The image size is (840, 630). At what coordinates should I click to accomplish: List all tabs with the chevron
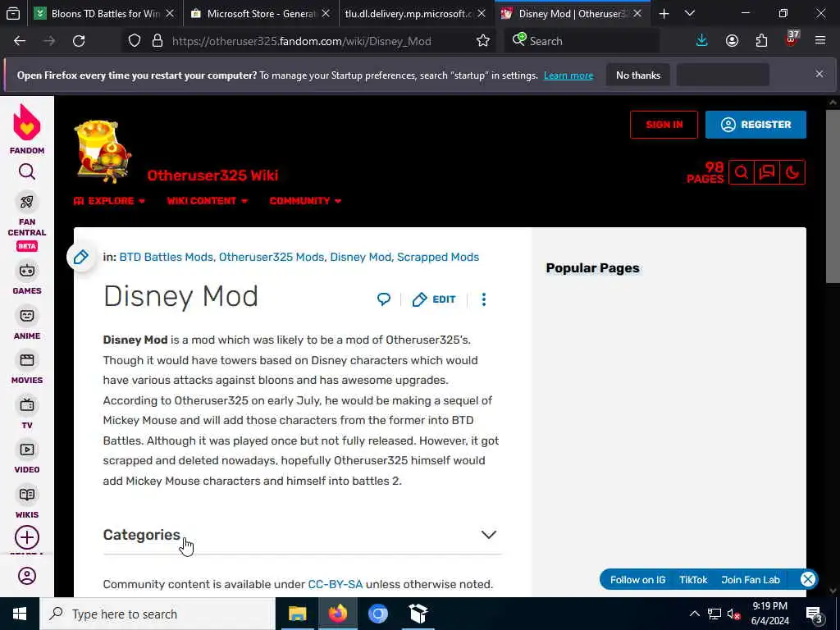pyautogui.click(x=690, y=14)
